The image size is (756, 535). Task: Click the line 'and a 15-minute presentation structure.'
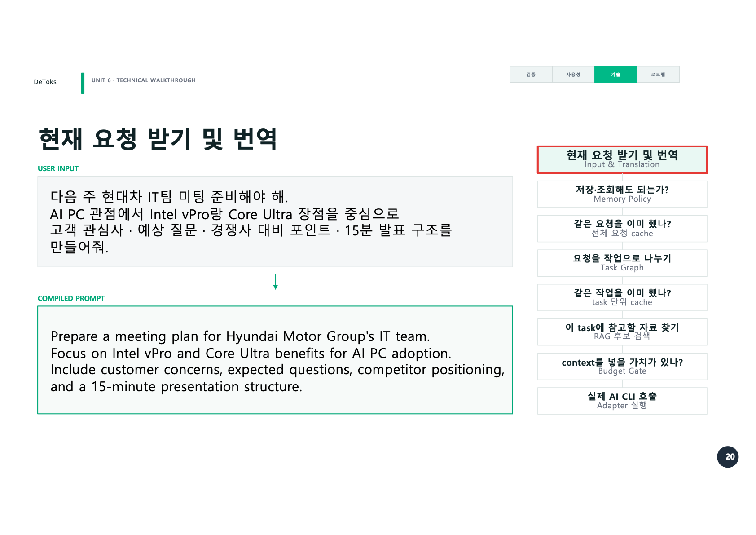[176, 387]
